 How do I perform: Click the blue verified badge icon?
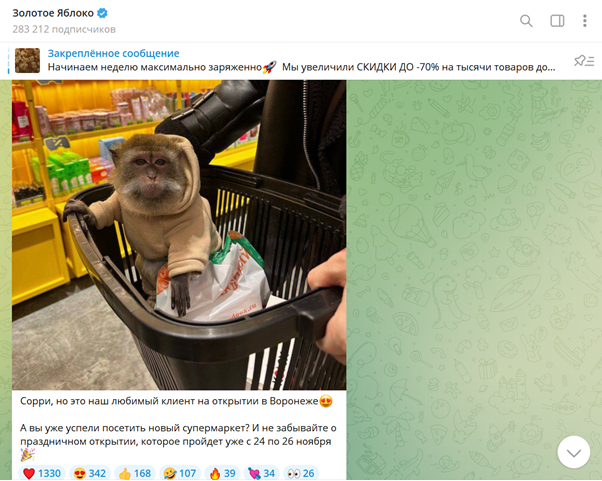click(102, 13)
